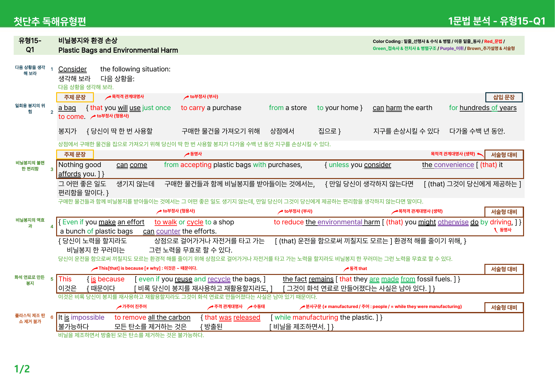Click the Korean title '비닐봉지와 환경 손상'
The width and height of the screenshot is (555, 392).
88,40
